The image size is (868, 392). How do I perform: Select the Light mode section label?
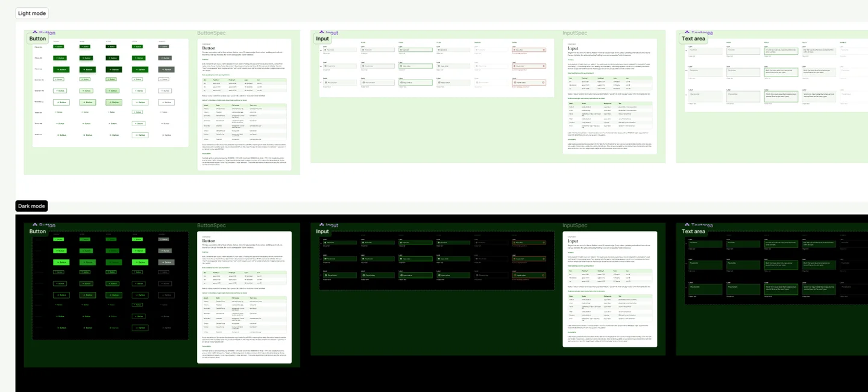pos(32,13)
